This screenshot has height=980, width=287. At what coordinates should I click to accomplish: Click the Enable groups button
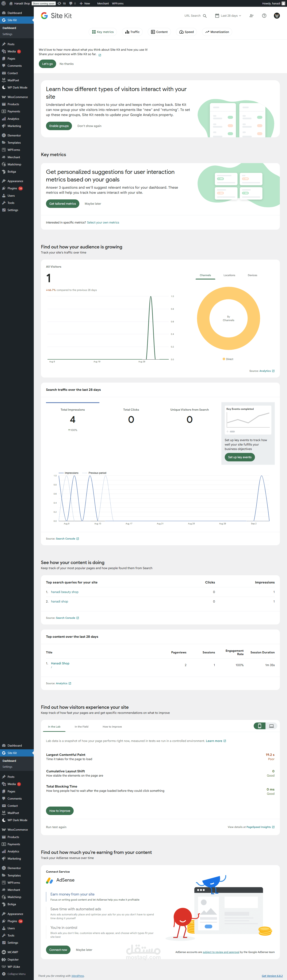59,126
